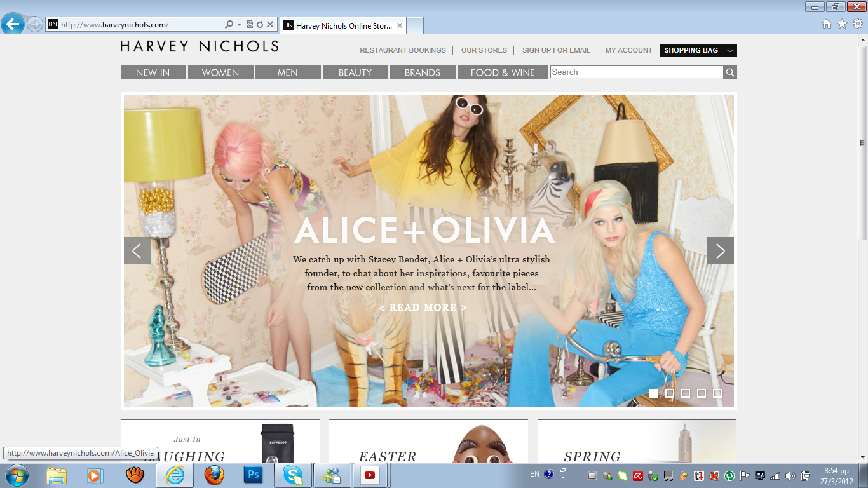Open the address bar autocomplete dropdown arrow

click(240, 25)
